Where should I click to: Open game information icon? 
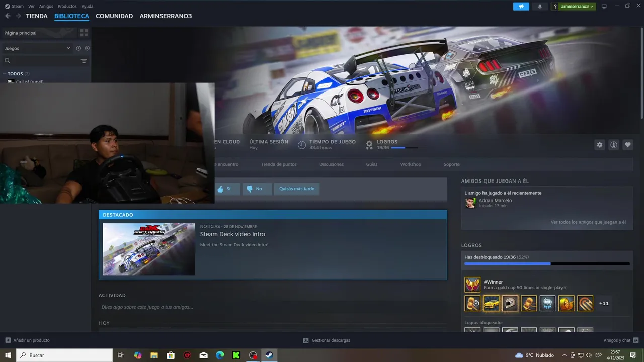pyautogui.click(x=614, y=145)
